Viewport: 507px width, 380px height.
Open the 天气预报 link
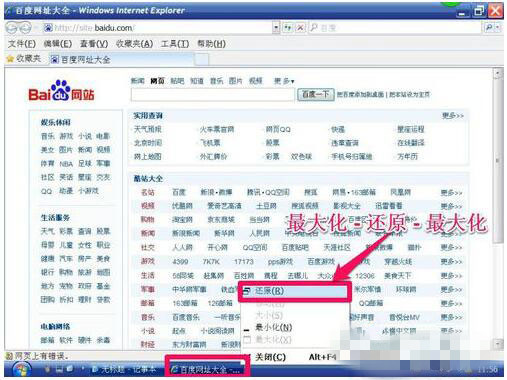148,129
